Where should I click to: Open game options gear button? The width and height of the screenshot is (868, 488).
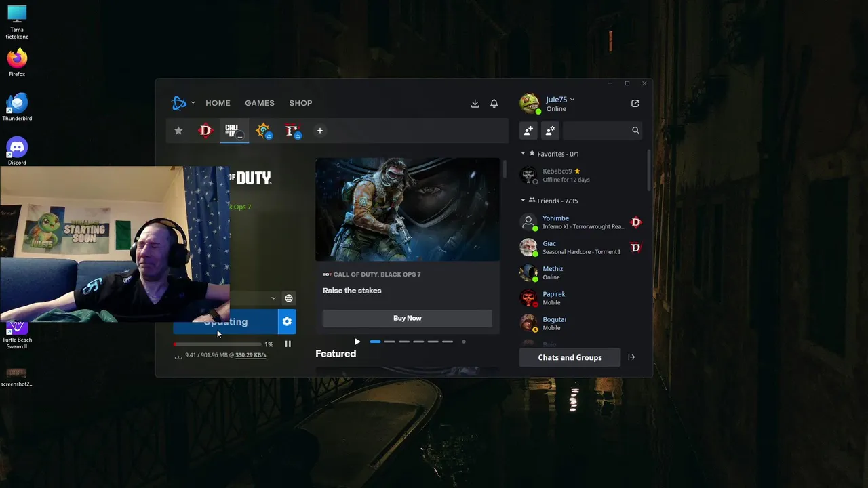click(287, 322)
